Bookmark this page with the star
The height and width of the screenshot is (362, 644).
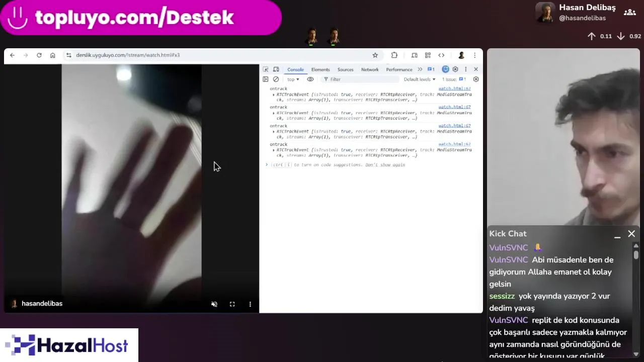375,55
